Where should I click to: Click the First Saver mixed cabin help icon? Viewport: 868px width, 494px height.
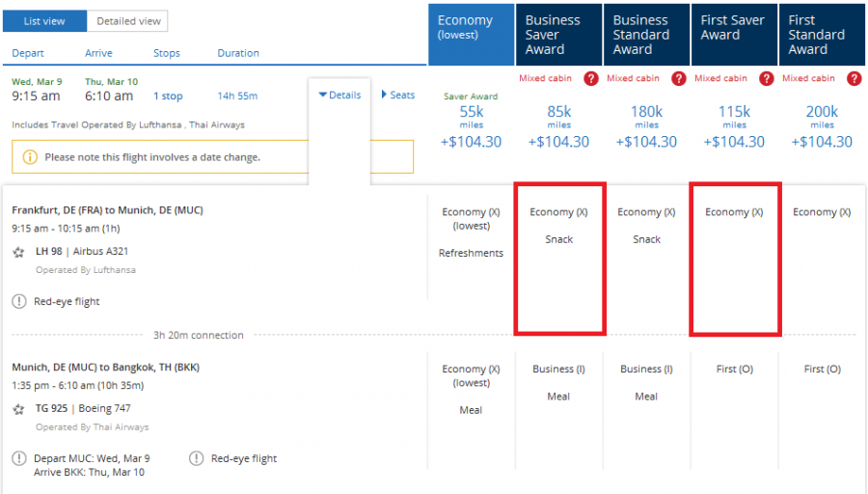point(766,79)
